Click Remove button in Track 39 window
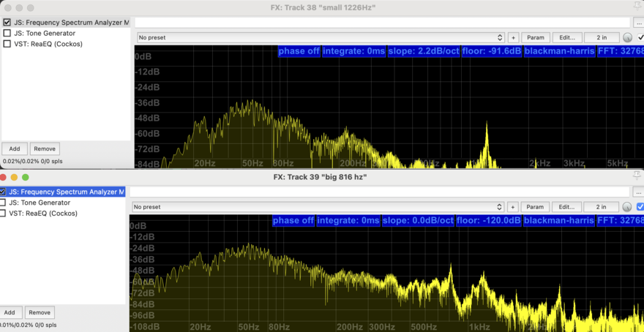 pos(40,312)
